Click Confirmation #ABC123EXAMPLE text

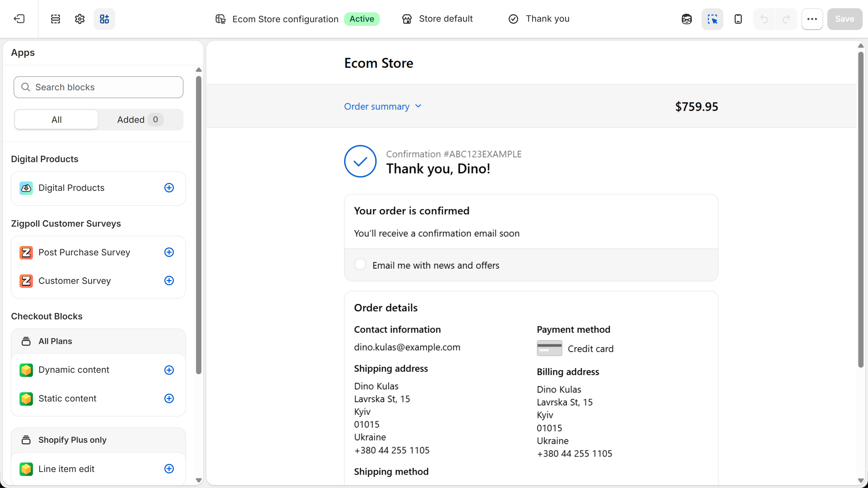click(454, 154)
